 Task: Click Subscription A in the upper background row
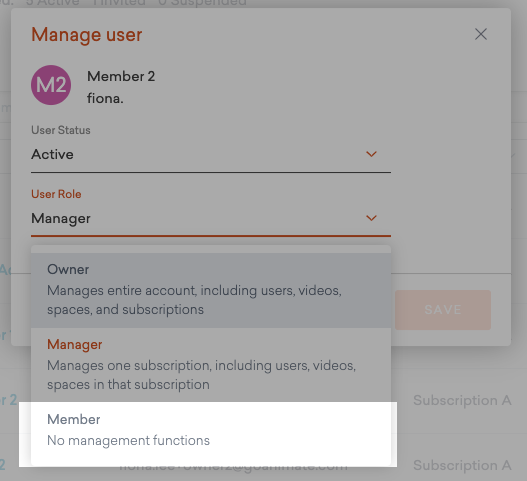coord(462,400)
